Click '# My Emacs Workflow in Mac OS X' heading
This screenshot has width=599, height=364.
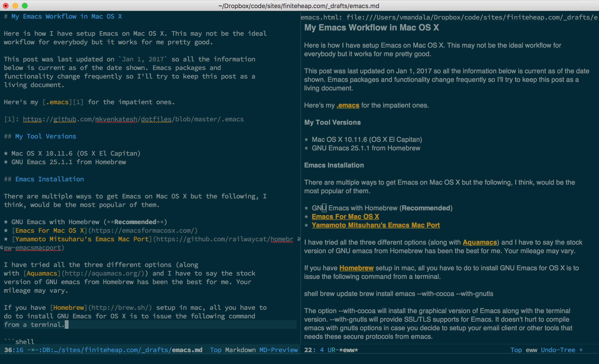[x=63, y=16]
